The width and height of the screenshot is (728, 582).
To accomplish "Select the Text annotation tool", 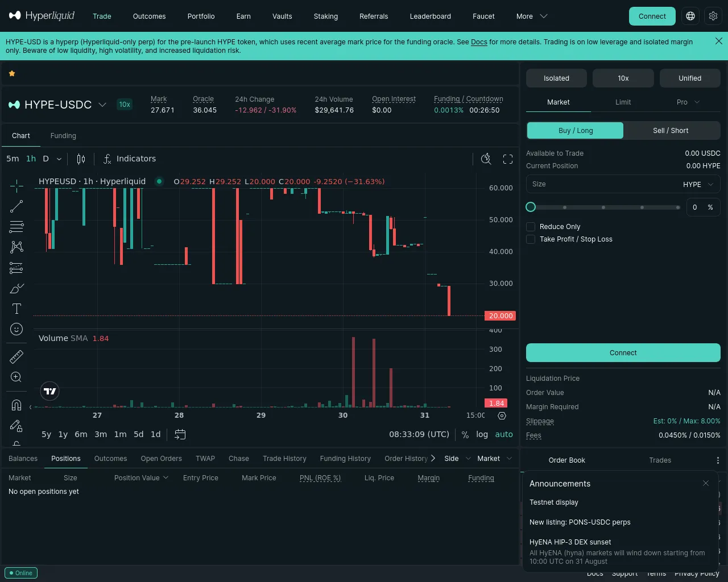I will point(16,309).
